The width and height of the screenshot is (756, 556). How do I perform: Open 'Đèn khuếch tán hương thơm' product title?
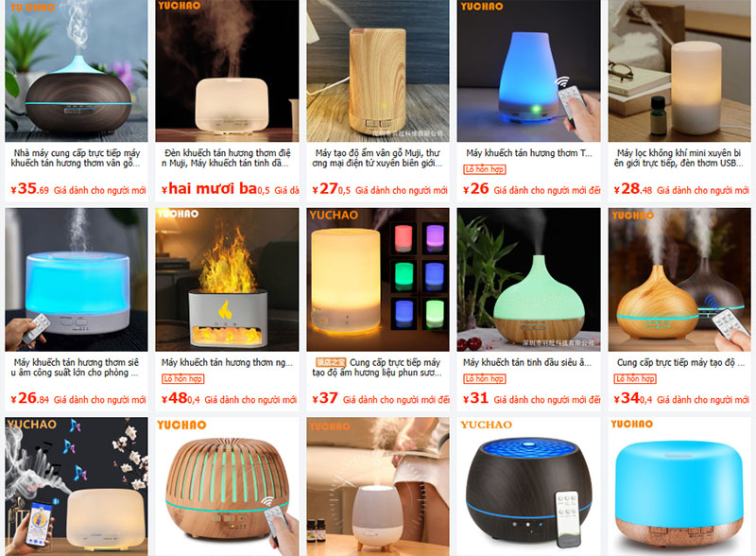point(227,158)
